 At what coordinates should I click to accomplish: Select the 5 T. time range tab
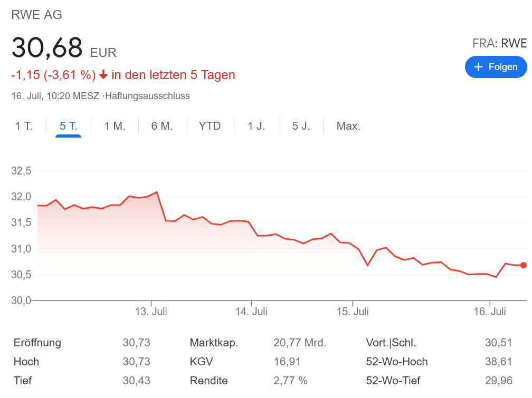pyautogui.click(x=69, y=126)
